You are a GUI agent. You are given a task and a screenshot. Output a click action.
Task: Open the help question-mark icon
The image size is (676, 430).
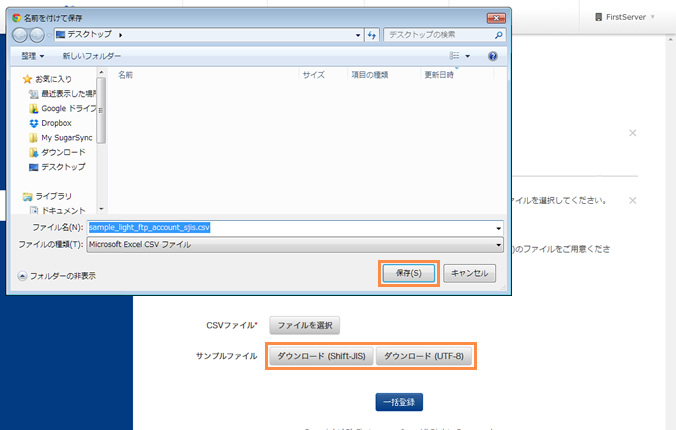(493, 56)
